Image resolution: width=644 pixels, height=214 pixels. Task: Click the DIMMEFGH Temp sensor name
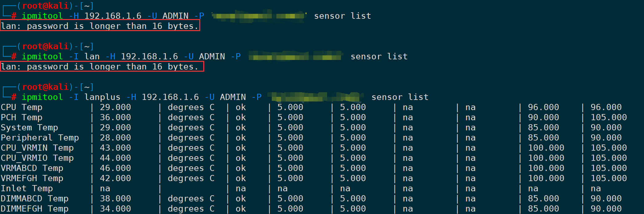(34, 209)
